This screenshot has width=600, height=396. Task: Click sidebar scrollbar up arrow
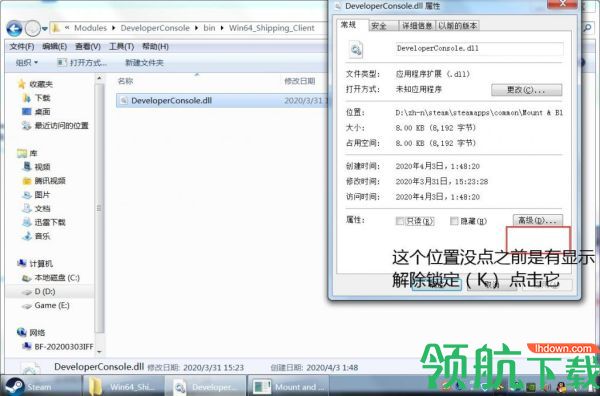(99, 78)
